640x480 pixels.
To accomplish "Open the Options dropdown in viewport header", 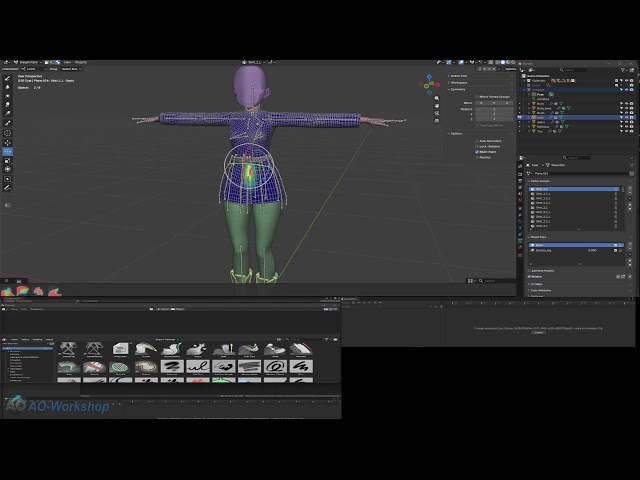I will [511, 69].
